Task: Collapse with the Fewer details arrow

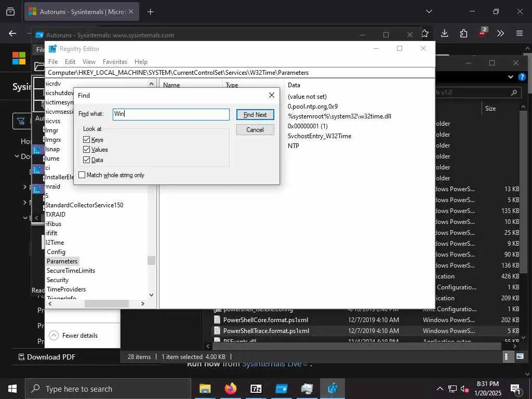Action: (x=54, y=335)
